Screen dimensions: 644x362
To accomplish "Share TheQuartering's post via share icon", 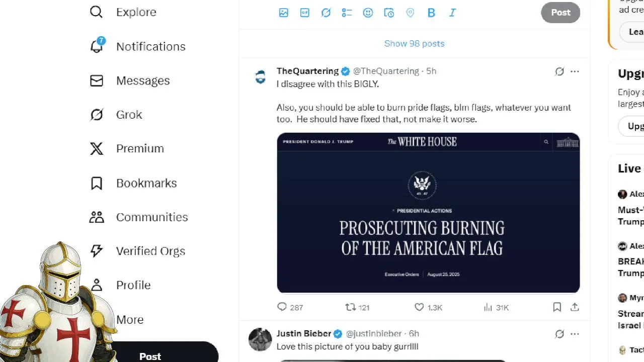I will coord(575,307).
